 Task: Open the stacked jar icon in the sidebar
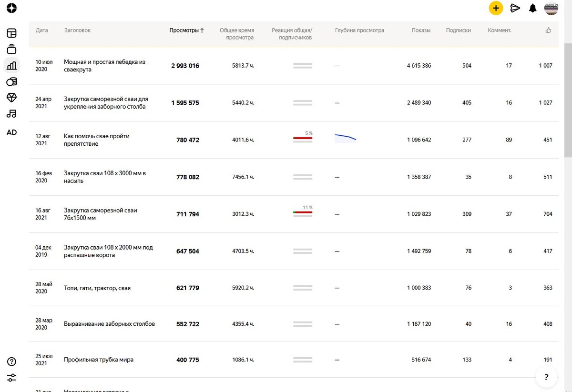[x=11, y=49]
